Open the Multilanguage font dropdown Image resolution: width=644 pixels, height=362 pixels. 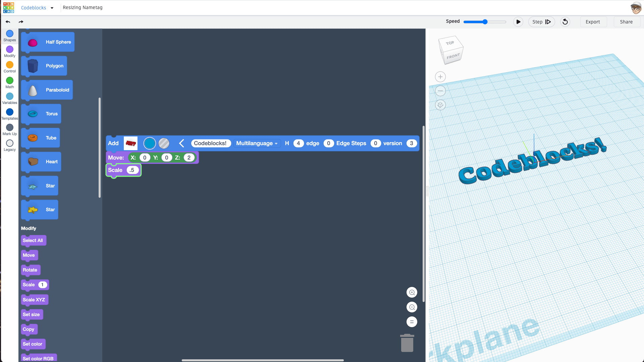257,143
